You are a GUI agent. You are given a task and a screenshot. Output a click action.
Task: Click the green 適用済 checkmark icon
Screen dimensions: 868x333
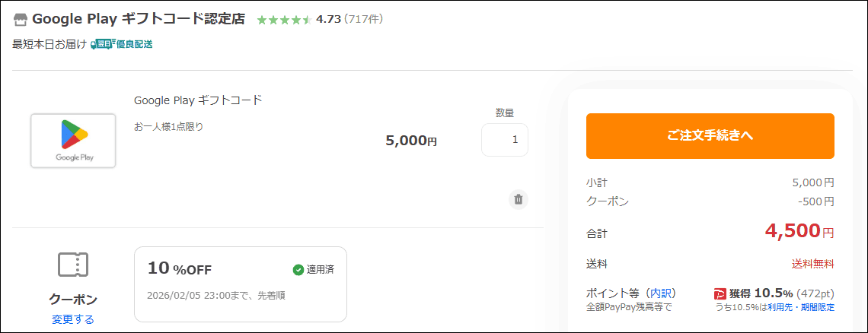point(298,269)
